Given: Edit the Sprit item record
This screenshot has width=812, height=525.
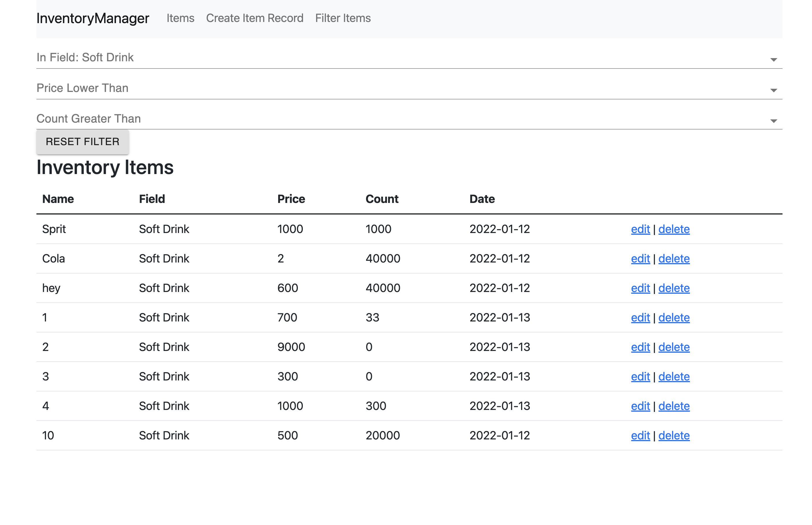Looking at the screenshot, I should (x=640, y=229).
